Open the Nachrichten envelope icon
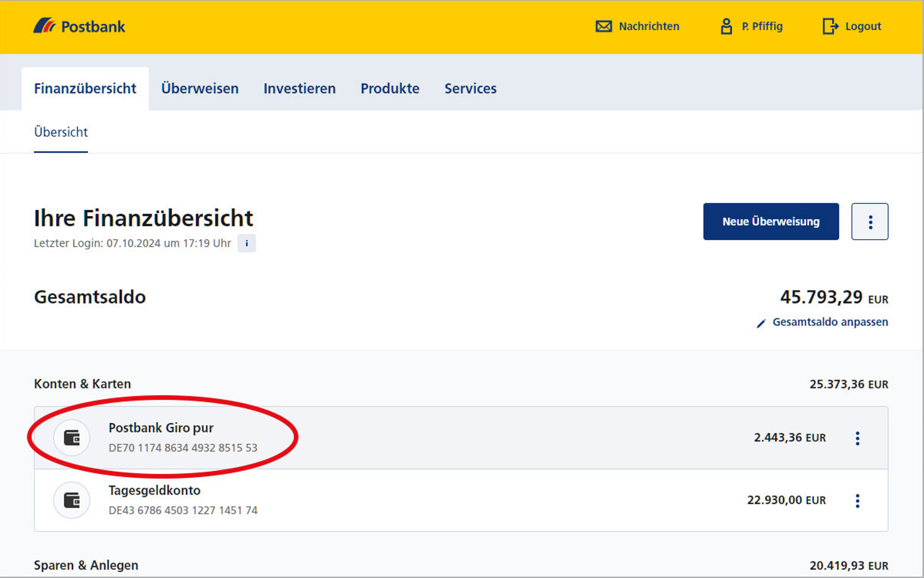Screen dimensions: 924x578 coord(603,26)
